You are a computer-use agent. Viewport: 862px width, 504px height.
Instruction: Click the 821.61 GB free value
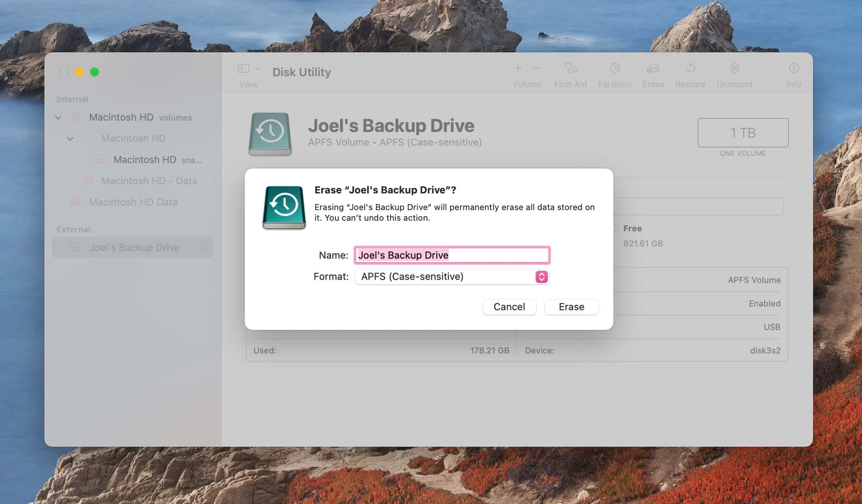643,243
